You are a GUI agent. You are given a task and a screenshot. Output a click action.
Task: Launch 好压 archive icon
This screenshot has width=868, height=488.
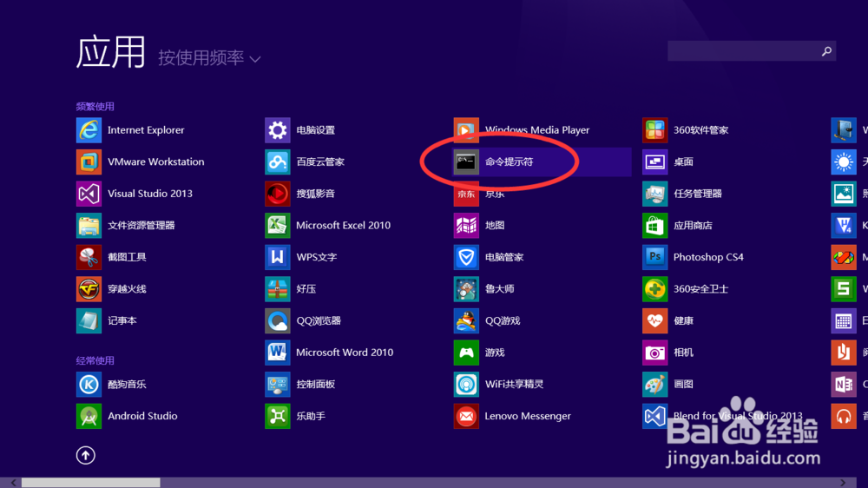[278, 288]
